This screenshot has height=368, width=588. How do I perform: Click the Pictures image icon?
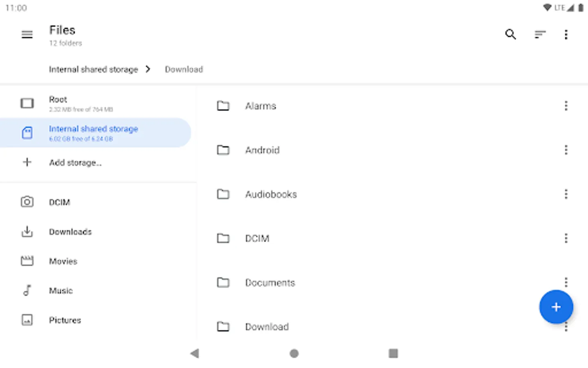[x=27, y=320]
